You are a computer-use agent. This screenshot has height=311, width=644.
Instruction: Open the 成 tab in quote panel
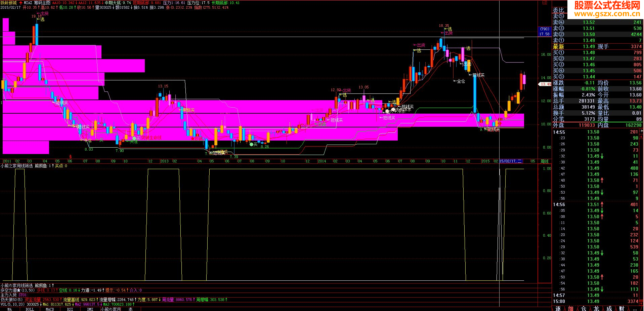609,308
